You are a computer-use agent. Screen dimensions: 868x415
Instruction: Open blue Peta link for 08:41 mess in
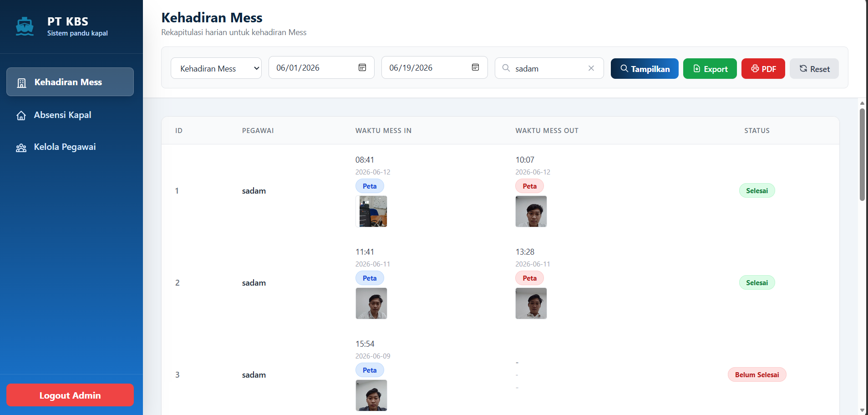pos(370,186)
